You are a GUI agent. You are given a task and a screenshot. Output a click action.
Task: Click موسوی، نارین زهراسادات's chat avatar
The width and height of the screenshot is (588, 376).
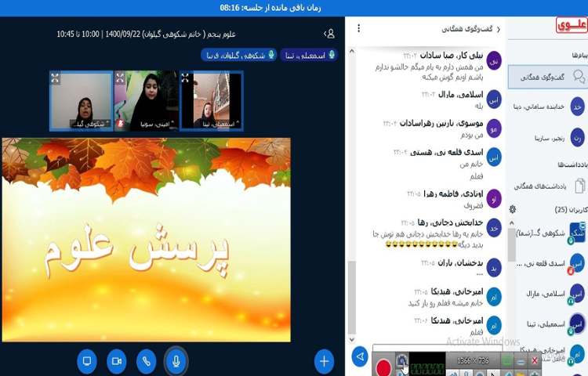point(494,128)
